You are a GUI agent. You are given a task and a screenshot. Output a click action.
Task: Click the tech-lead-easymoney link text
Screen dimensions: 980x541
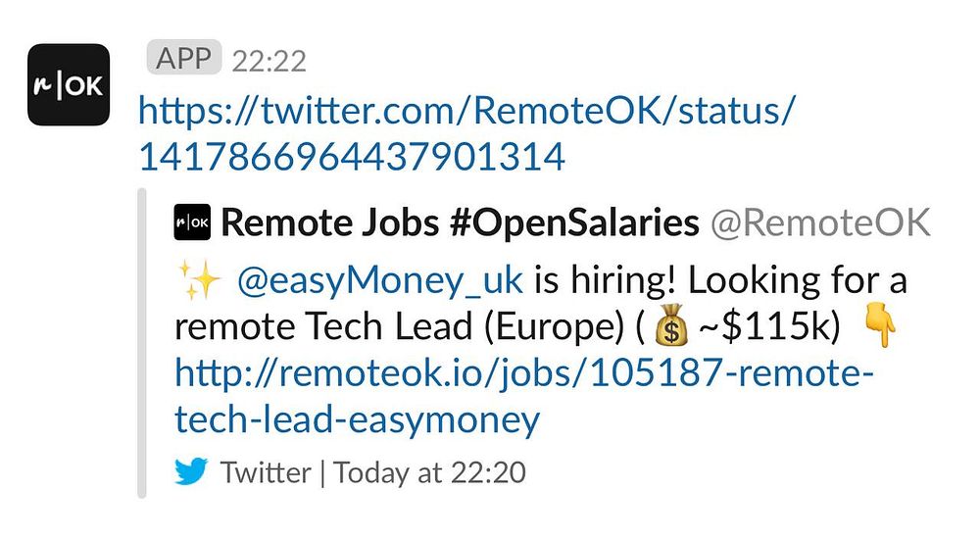(357, 420)
